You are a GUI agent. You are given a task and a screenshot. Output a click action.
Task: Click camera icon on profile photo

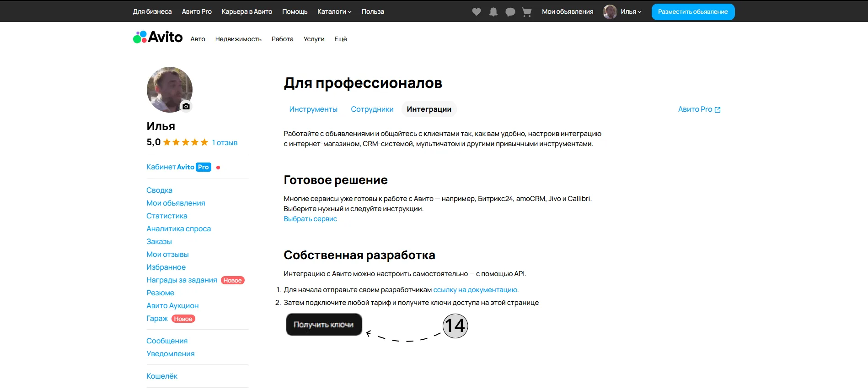186,106
